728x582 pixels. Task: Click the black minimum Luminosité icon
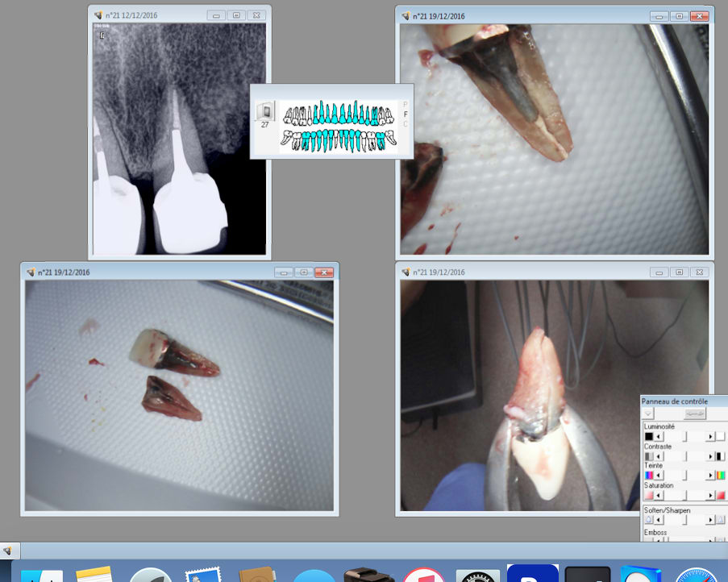tap(649, 436)
